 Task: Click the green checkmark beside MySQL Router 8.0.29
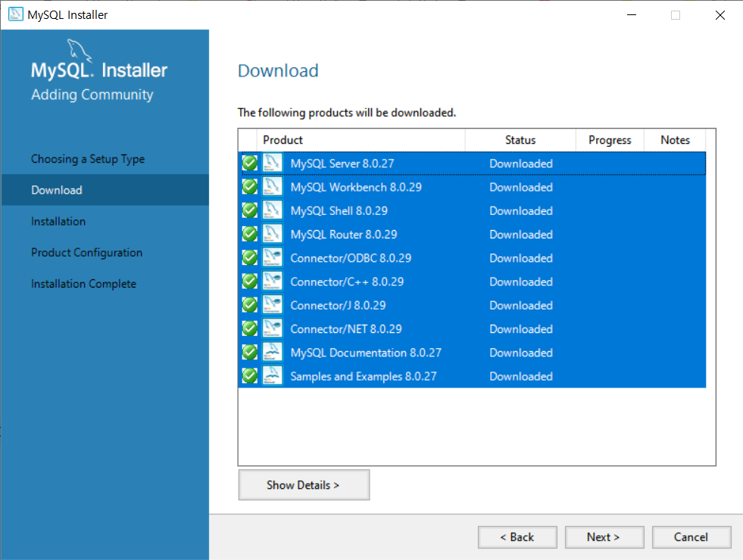point(250,235)
